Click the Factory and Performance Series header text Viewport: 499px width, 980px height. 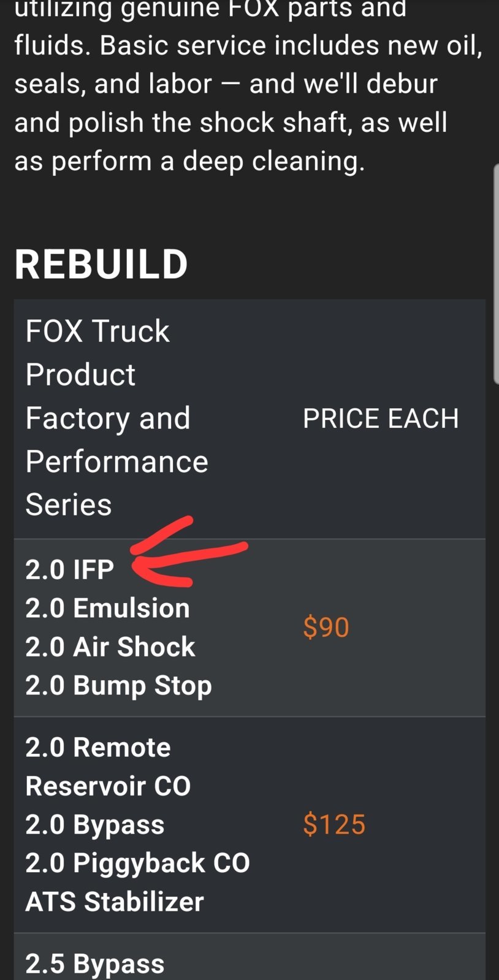[x=117, y=462]
